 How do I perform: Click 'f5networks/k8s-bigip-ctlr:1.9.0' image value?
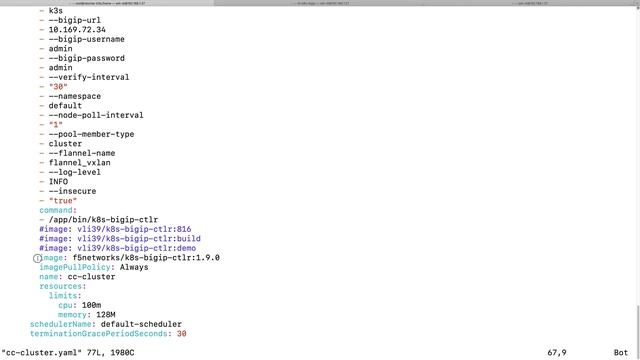146,258
